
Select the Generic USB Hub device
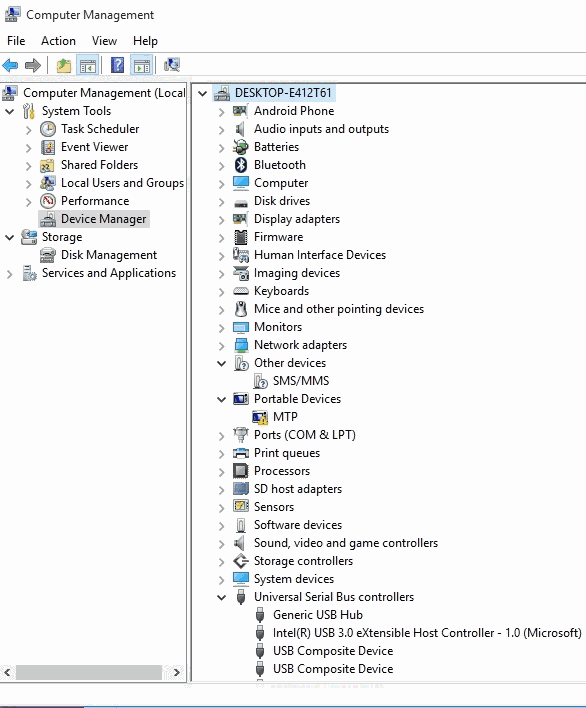317,615
